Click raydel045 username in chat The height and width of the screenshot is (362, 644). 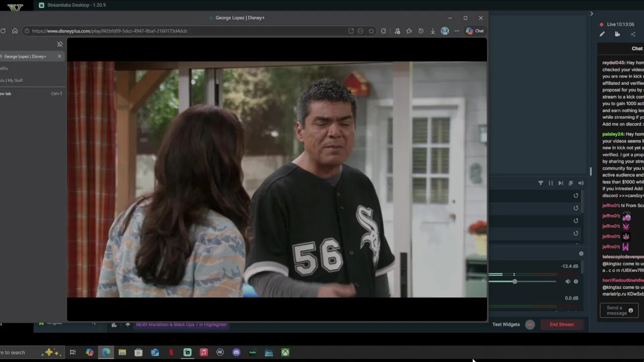click(613, 63)
